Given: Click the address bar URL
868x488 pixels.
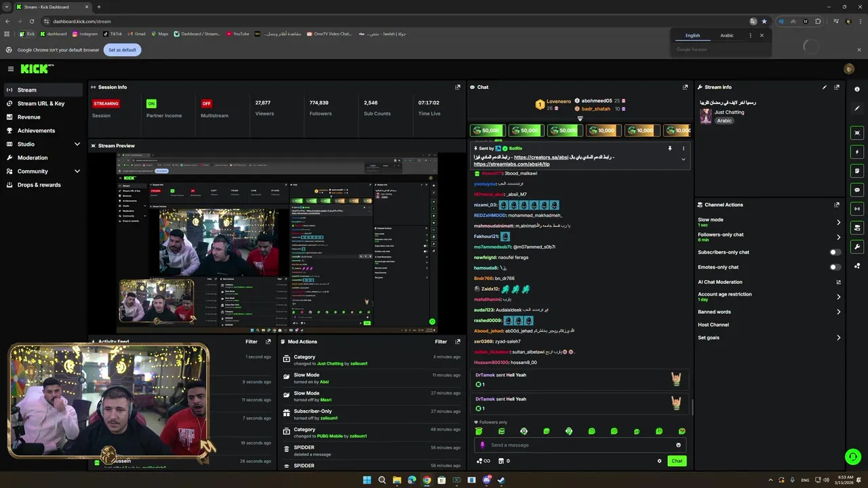Looking at the screenshot, I should [x=81, y=21].
